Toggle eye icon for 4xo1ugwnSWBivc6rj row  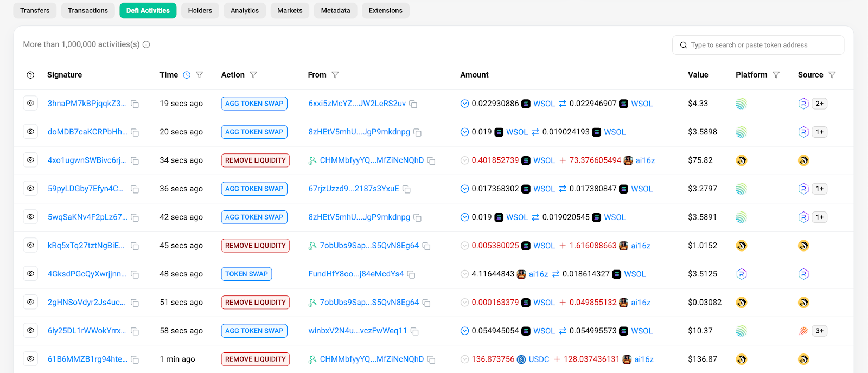(30, 160)
